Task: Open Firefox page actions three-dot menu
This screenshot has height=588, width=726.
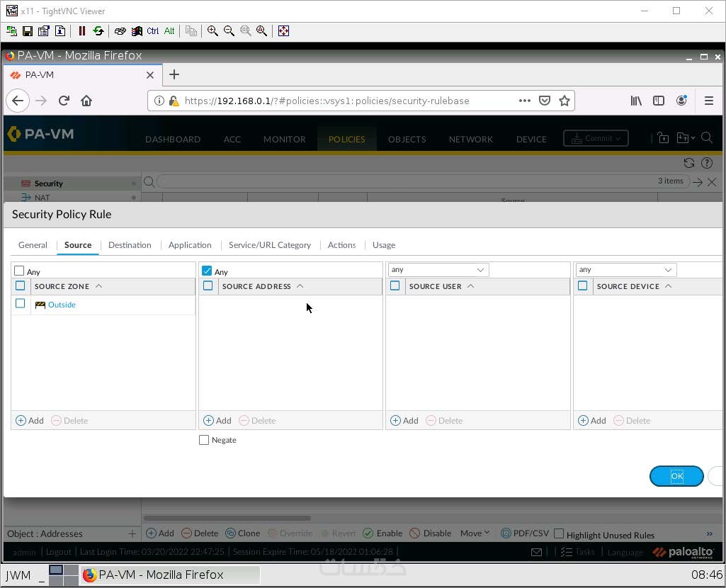Action: tap(525, 101)
